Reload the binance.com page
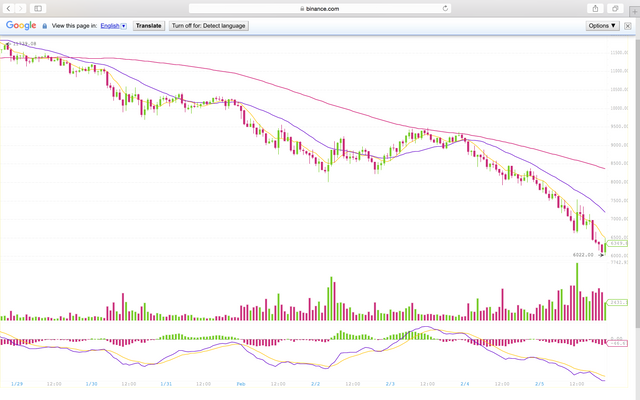Viewport: 640px width, 400px height. click(x=445, y=8)
